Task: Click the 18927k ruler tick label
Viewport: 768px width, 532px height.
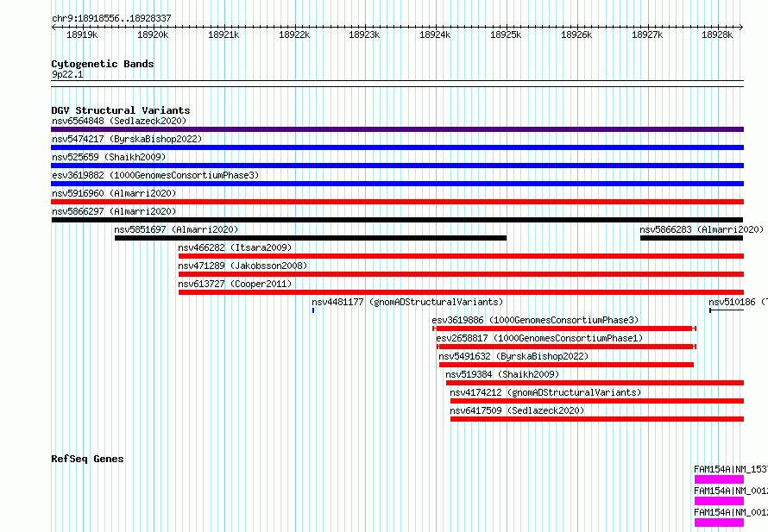Action: (647, 34)
